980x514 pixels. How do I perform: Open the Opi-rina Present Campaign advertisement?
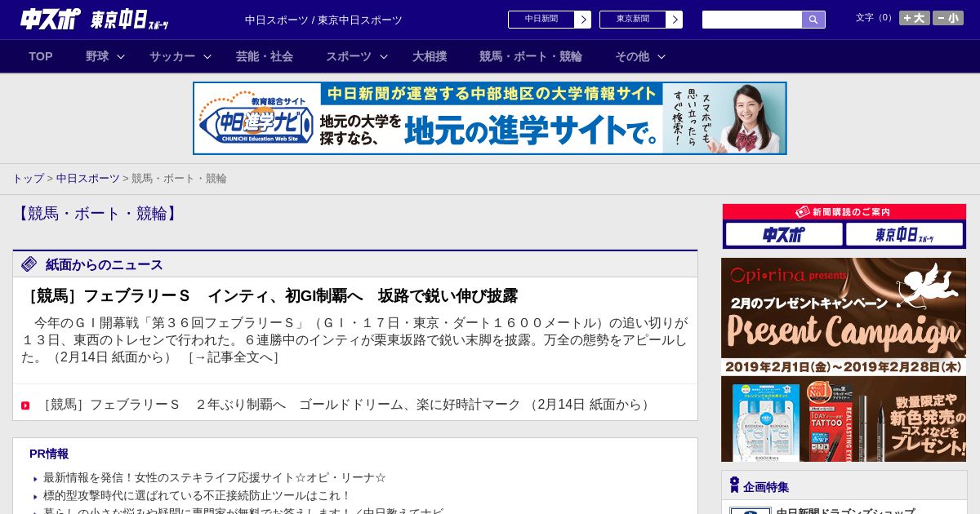pyautogui.click(x=844, y=360)
